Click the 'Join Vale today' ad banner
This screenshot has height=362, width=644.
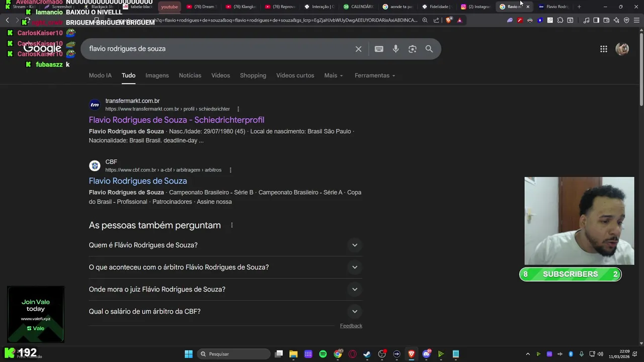36,314
